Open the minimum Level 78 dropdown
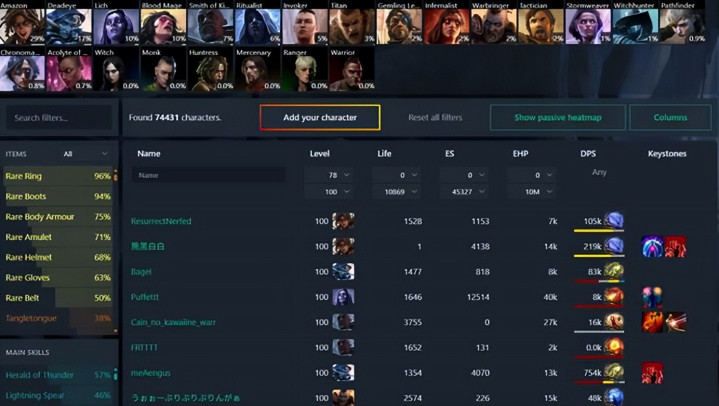 click(x=328, y=175)
